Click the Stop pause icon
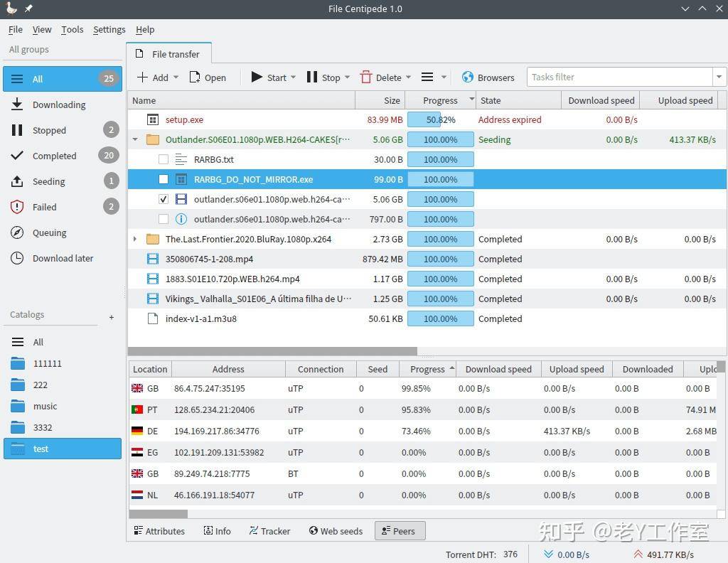The height and width of the screenshot is (563, 728). point(312,77)
